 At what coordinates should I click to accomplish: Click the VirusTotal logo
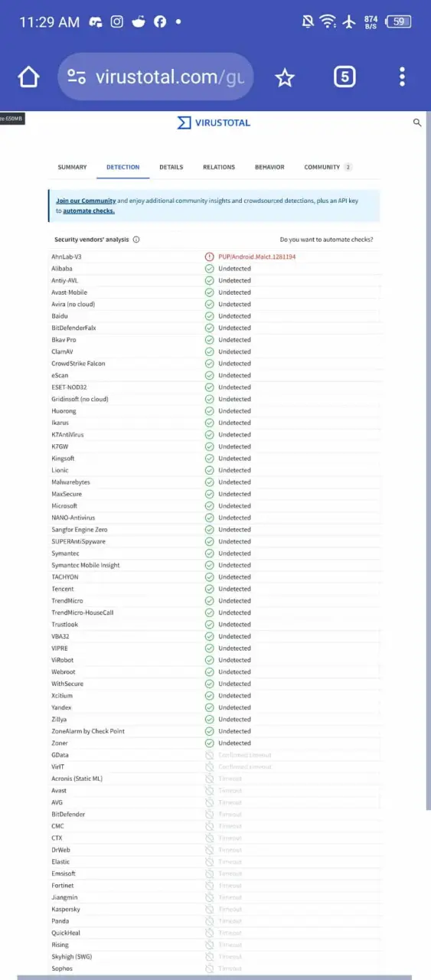[x=214, y=122]
